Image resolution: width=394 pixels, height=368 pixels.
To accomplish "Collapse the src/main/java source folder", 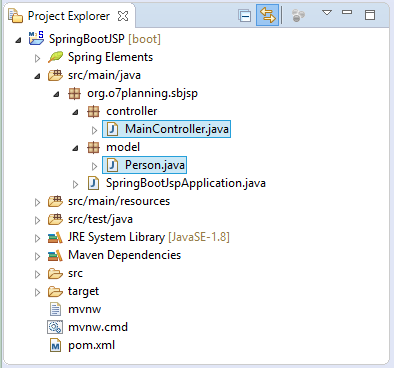I will coord(37,76).
